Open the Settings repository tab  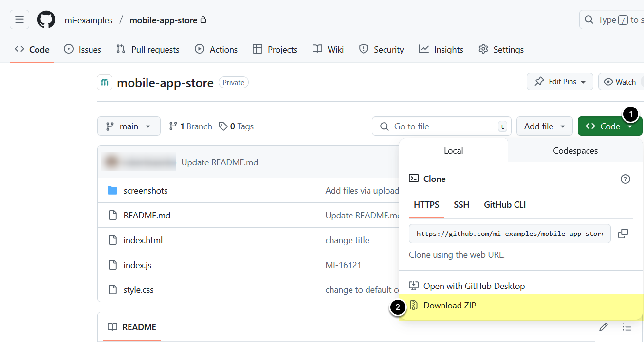[x=501, y=50]
